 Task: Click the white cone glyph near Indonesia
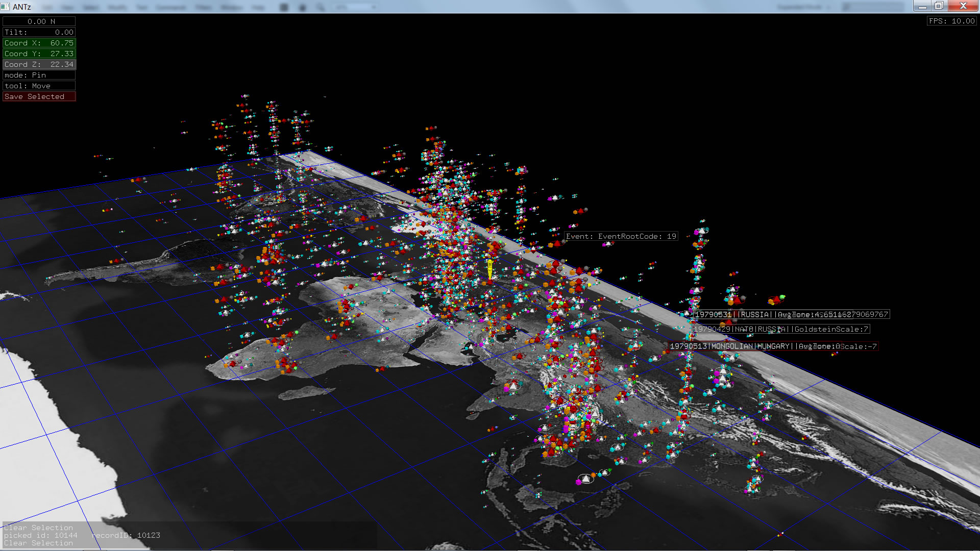585,479
